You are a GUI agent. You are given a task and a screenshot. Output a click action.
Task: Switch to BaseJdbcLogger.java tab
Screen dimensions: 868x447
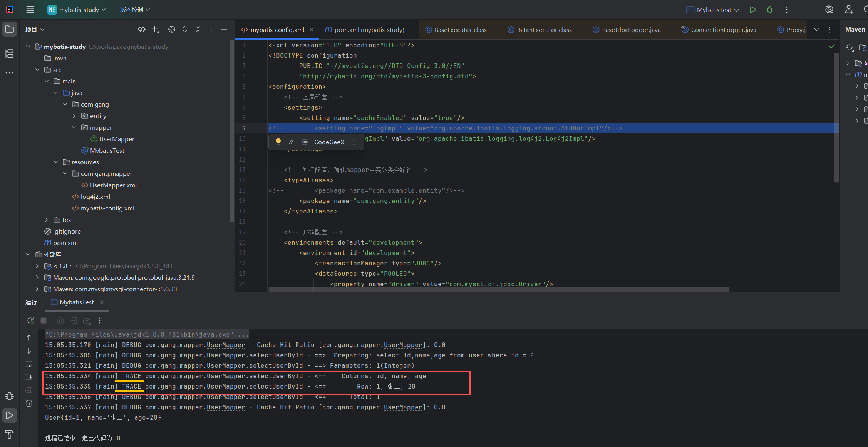[x=627, y=30]
